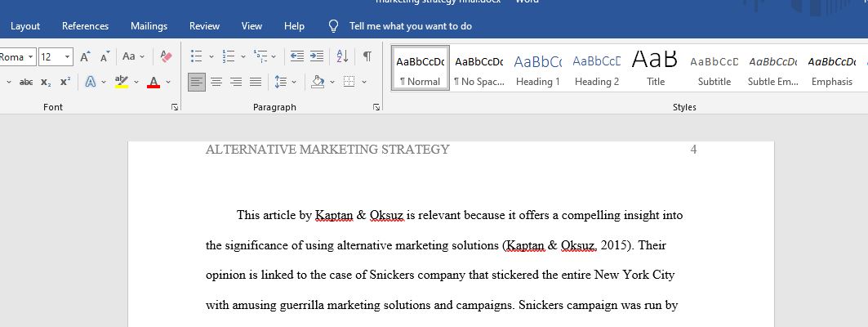The image size is (868, 327).
Task: Open Paragraph settings dialog launcher
Action: (x=377, y=108)
